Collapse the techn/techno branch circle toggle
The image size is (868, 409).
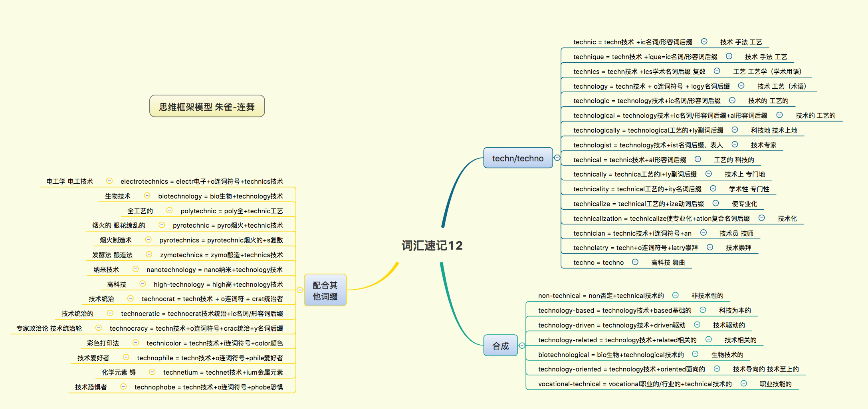[557, 158]
